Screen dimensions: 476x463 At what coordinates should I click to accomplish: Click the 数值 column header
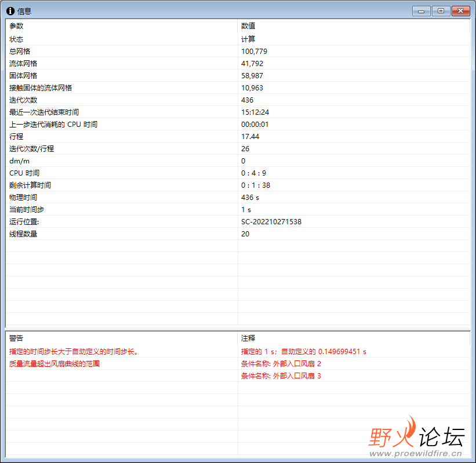354,26
